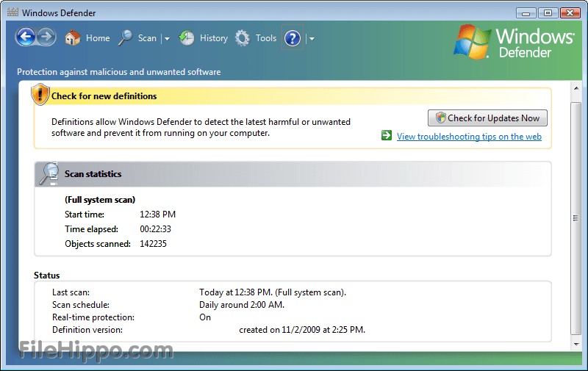
Task: Click the warning shield icon
Action: pos(40,94)
